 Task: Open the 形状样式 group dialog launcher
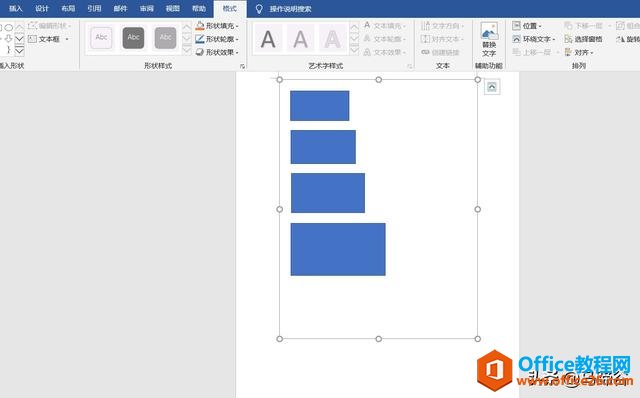coord(242,66)
